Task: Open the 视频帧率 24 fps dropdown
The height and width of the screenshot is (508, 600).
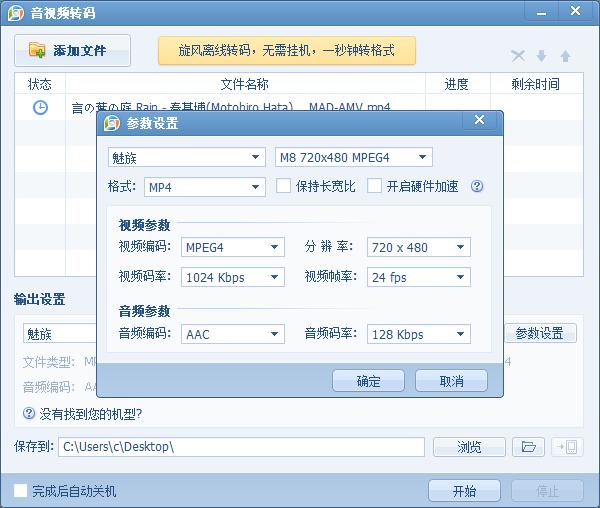Action: 419,277
